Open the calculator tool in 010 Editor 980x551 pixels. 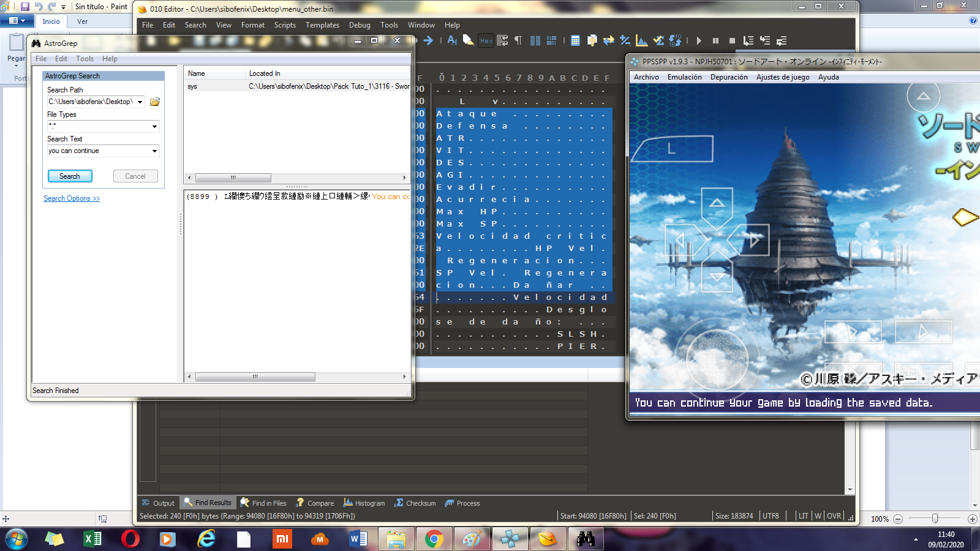click(575, 40)
